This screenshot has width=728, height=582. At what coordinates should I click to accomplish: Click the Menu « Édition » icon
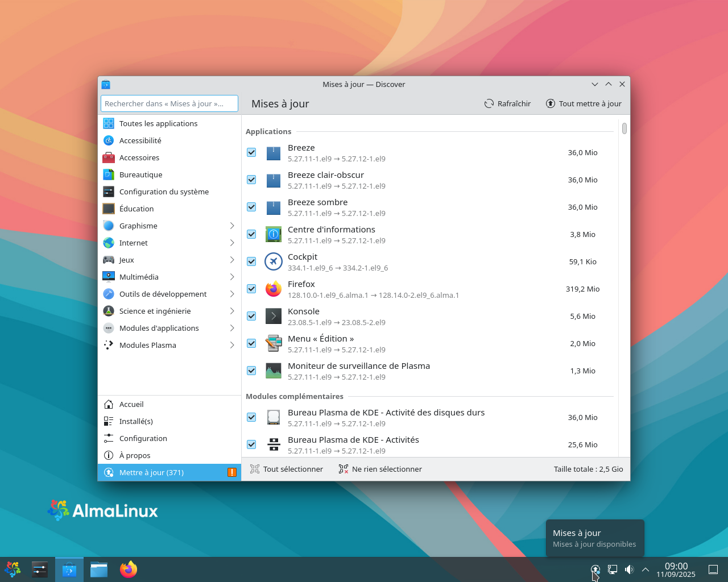274,344
